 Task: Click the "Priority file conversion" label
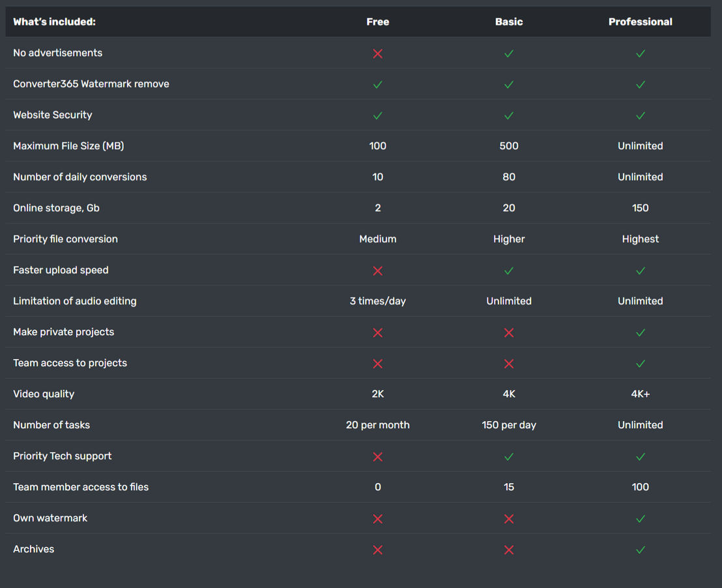coord(65,239)
